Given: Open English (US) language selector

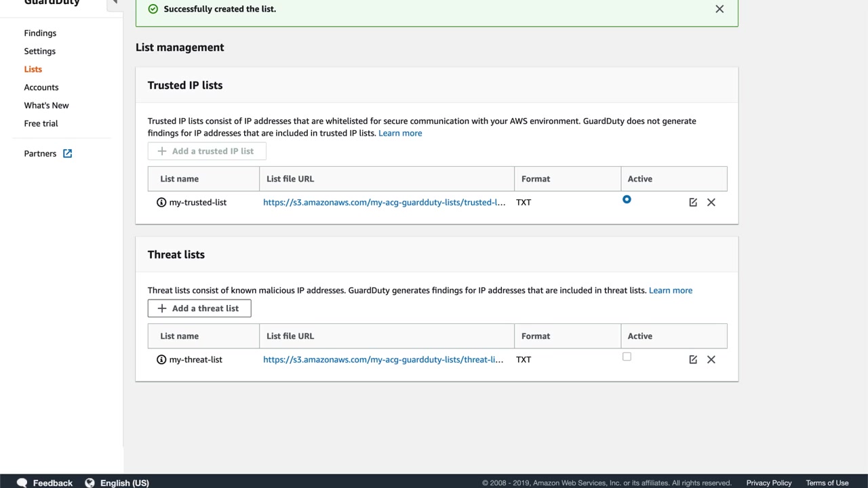Looking at the screenshot, I should click(124, 483).
